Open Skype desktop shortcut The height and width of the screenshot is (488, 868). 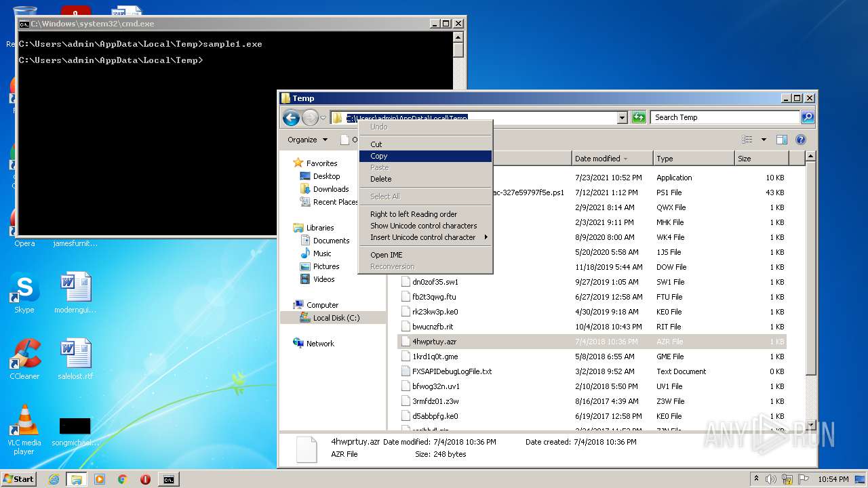pos(24,293)
